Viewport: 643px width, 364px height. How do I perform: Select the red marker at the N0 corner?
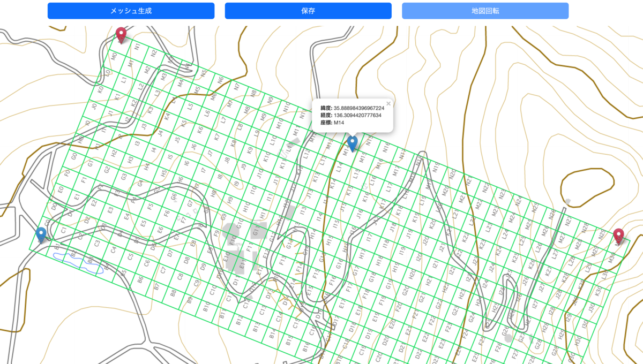coord(121,35)
